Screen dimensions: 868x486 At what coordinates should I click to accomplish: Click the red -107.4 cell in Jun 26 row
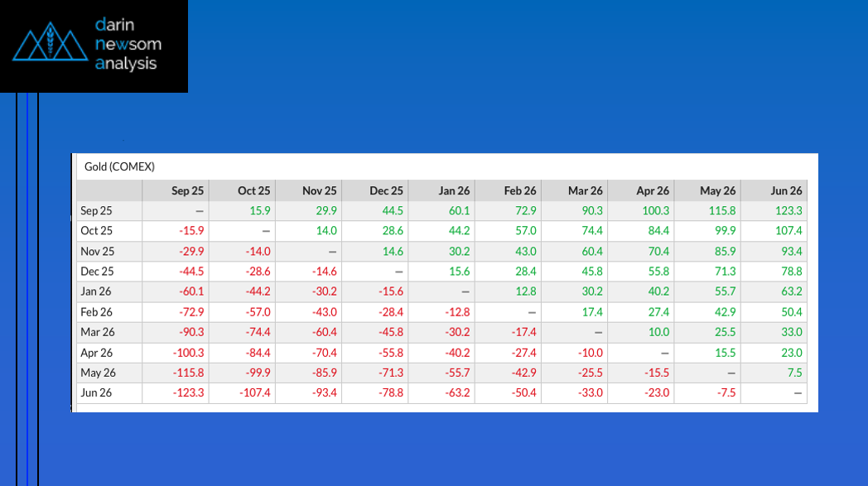(253, 392)
